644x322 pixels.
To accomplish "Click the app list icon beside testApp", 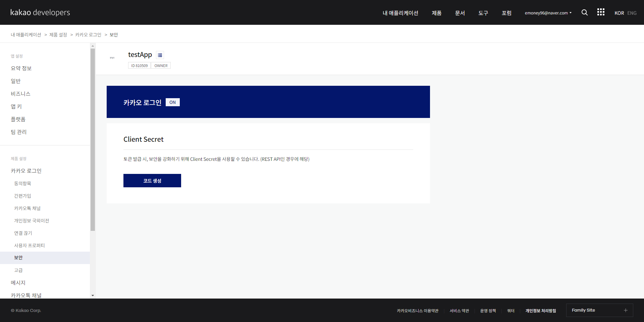I will pos(160,55).
